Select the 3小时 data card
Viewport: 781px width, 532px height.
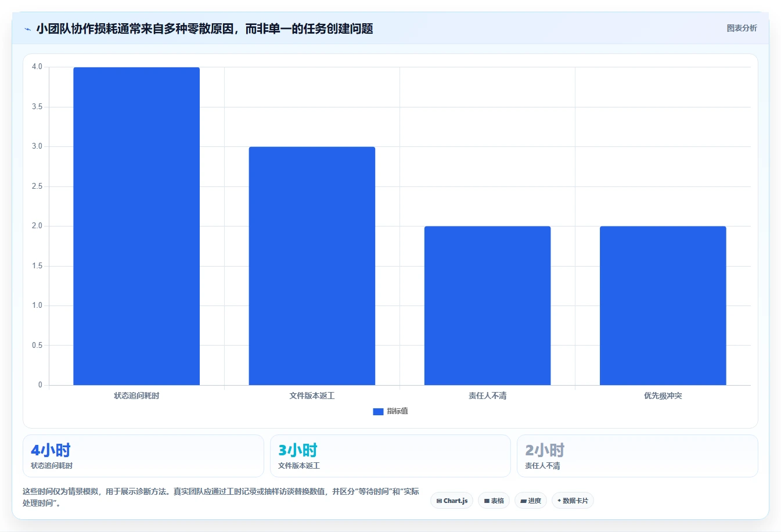(390, 456)
